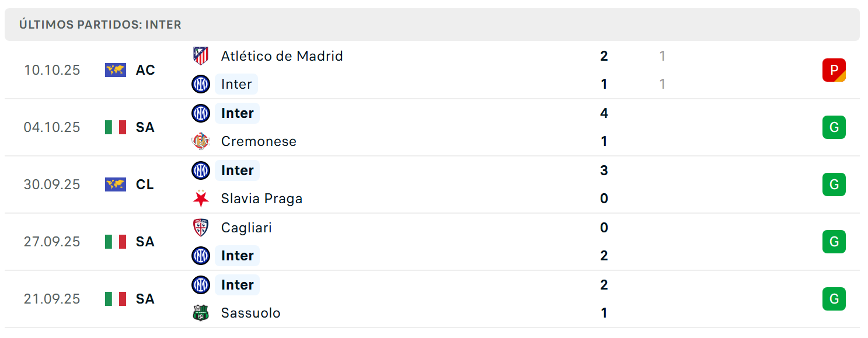868x338 pixels.
Task: Click the Cremonese team crest icon
Action: click(201, 141)
